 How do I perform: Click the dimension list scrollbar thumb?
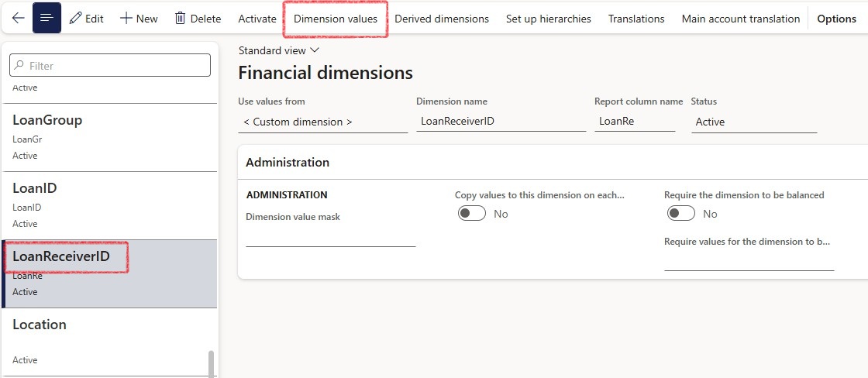tap(211, 363)
